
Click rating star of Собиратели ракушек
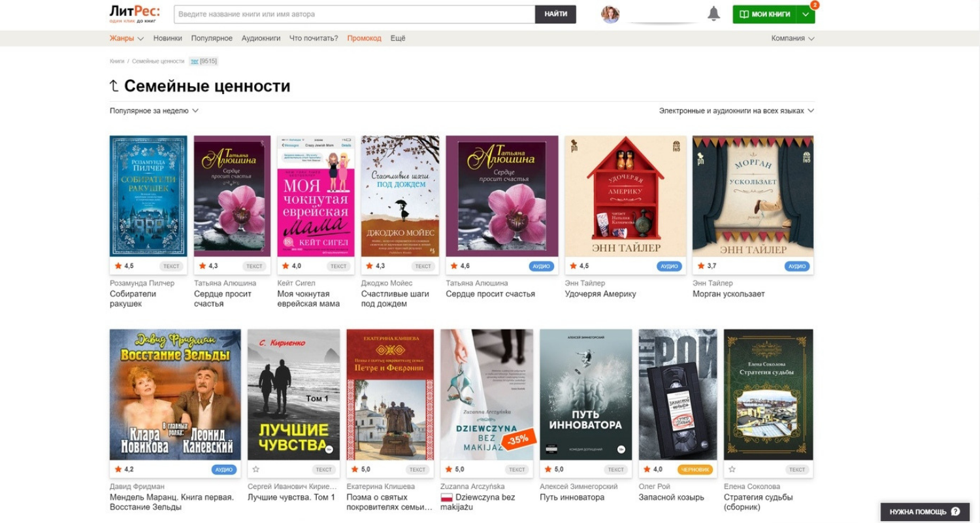pos(118,266)
